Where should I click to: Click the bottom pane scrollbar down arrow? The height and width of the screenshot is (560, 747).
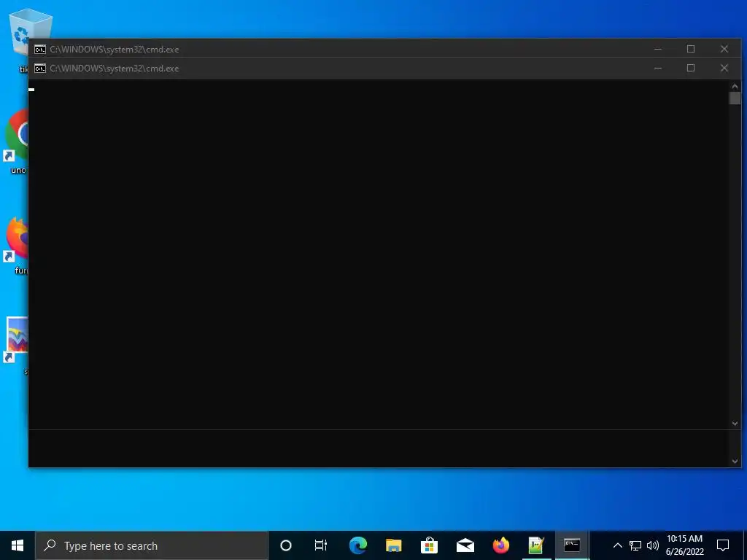(735, 461)
